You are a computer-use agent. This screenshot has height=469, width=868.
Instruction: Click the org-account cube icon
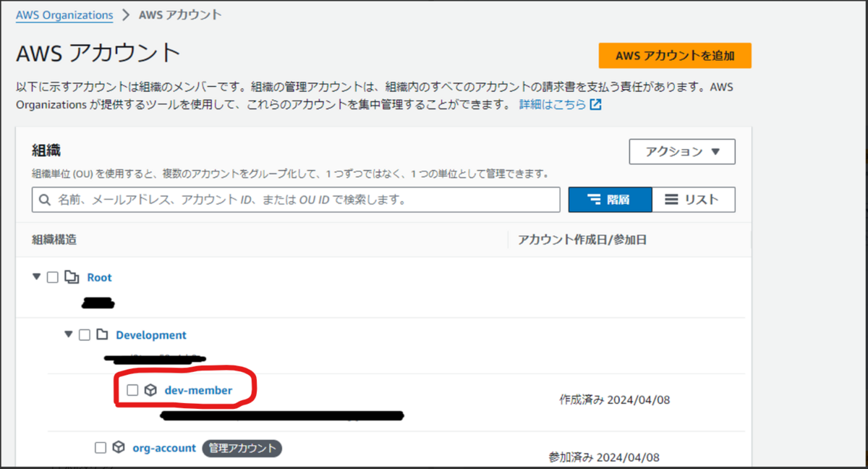(119, 447)
